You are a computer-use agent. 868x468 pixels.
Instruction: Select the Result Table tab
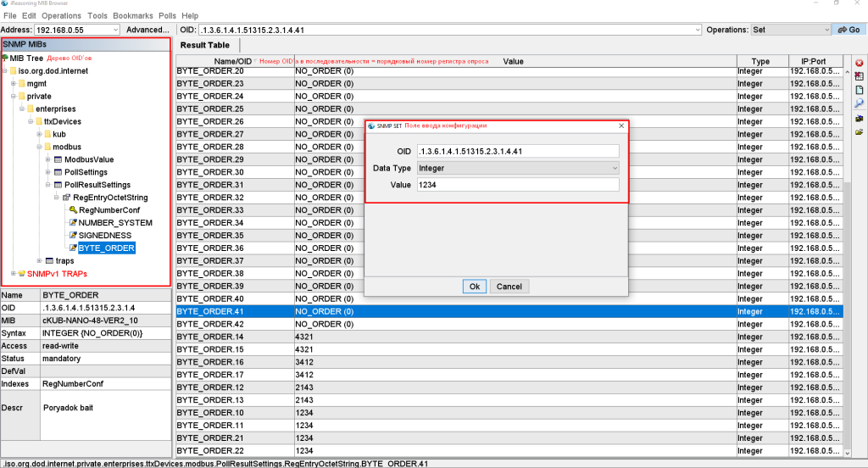pyautogui.click(x=205, y=46)
